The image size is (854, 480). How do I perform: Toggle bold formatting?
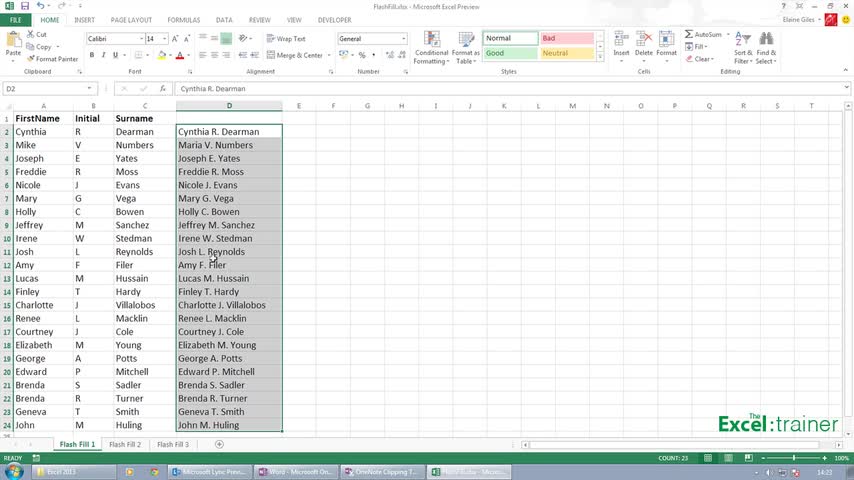point(92,55)
